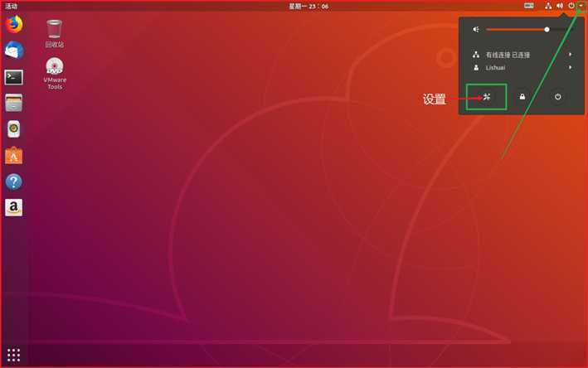Image resolution: width=588 pixels, height=368 pixels.
Task: Open the Terminal from the dock
Action: pyautogui.click(x=14, y=77)
